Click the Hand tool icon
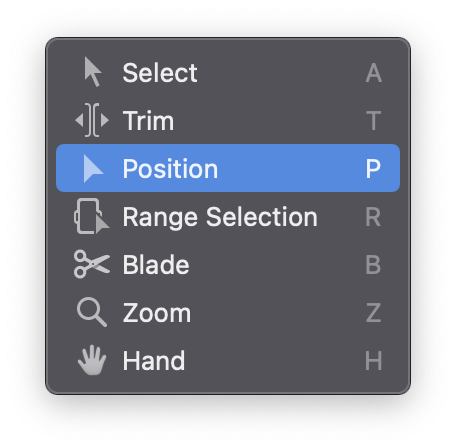456x448 pixels. 92,360
